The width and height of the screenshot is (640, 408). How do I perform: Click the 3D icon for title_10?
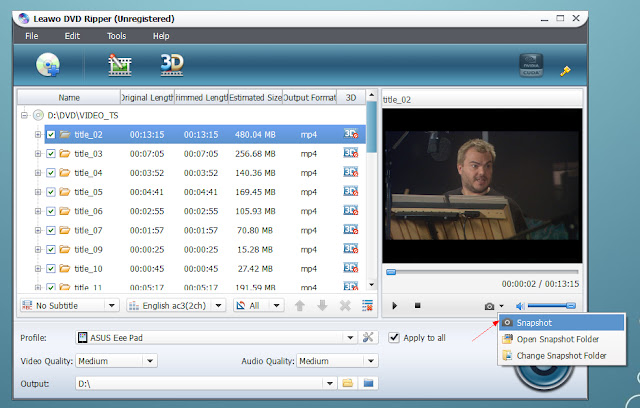tap(351, 268)
